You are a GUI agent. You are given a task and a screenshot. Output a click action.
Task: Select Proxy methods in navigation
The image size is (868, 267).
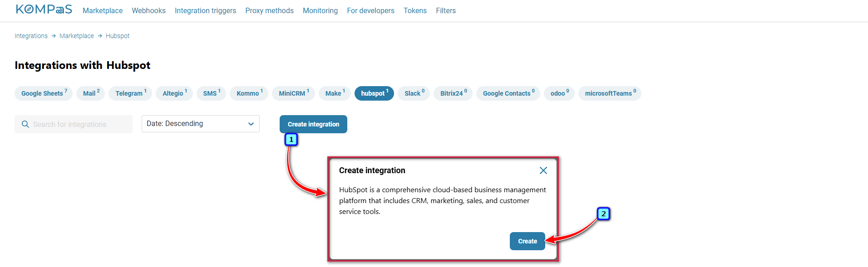269,10
